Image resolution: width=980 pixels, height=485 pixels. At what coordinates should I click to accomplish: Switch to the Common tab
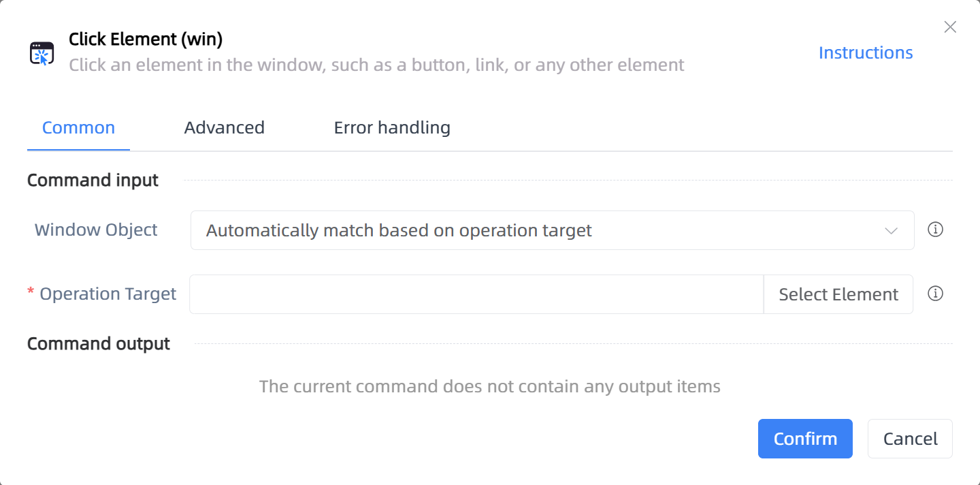(78, 128)
